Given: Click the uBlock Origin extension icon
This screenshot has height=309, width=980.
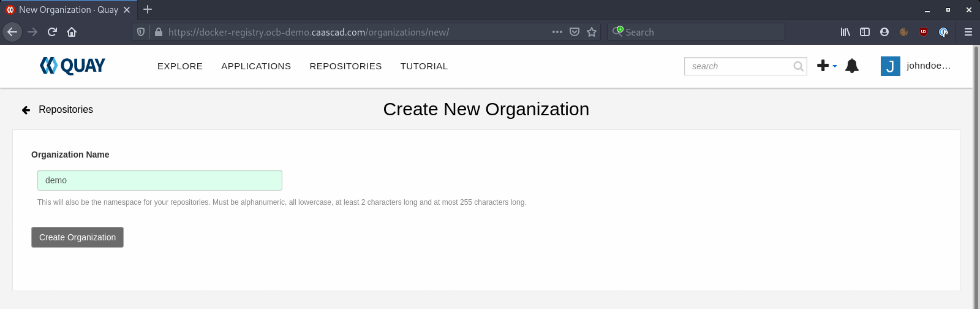Looking at the screenshot, I should point(924,32).
